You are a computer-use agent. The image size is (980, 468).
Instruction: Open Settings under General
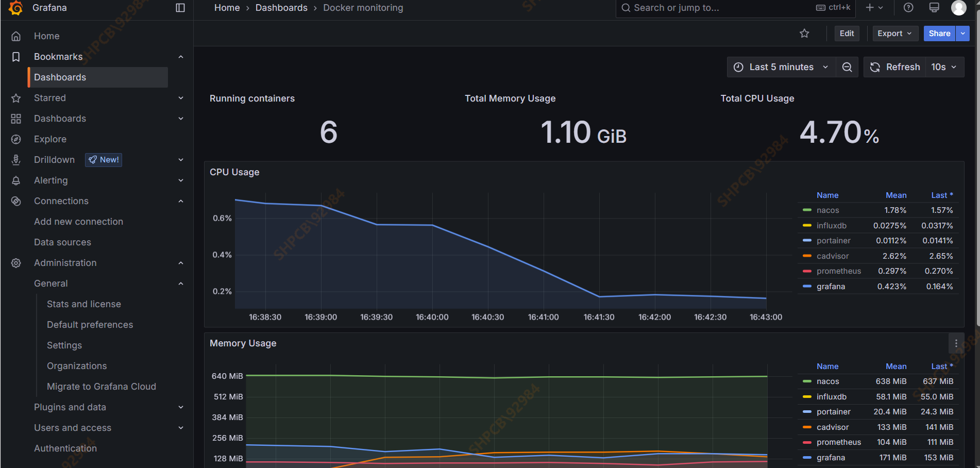click(64, 345)
